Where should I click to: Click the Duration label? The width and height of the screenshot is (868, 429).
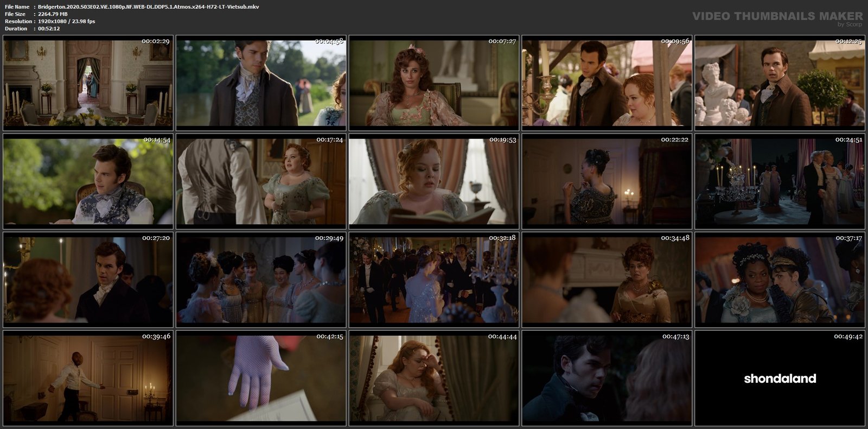(x=16, y=28)
